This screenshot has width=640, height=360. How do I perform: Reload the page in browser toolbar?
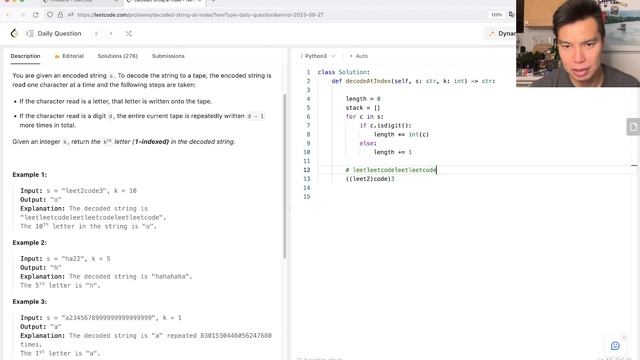point(36,15)
